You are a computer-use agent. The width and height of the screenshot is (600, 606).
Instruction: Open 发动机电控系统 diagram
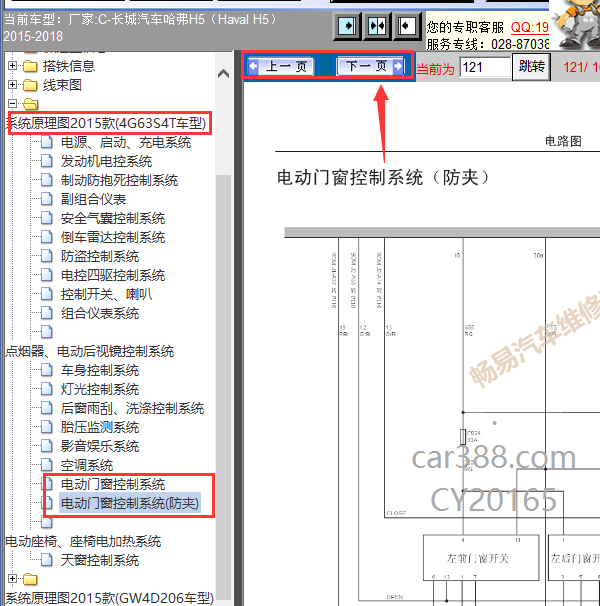(106, 161)
